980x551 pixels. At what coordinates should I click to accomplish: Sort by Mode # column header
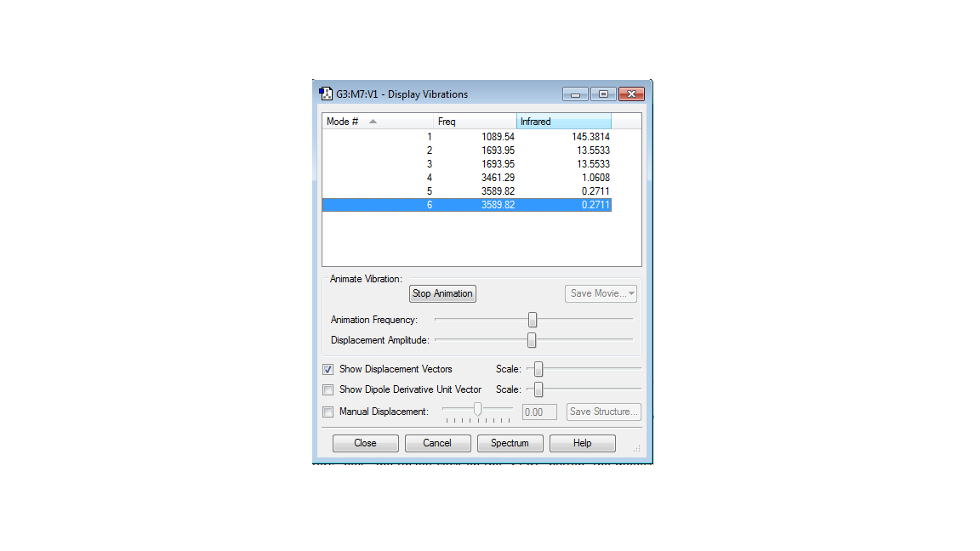point(378,122)
